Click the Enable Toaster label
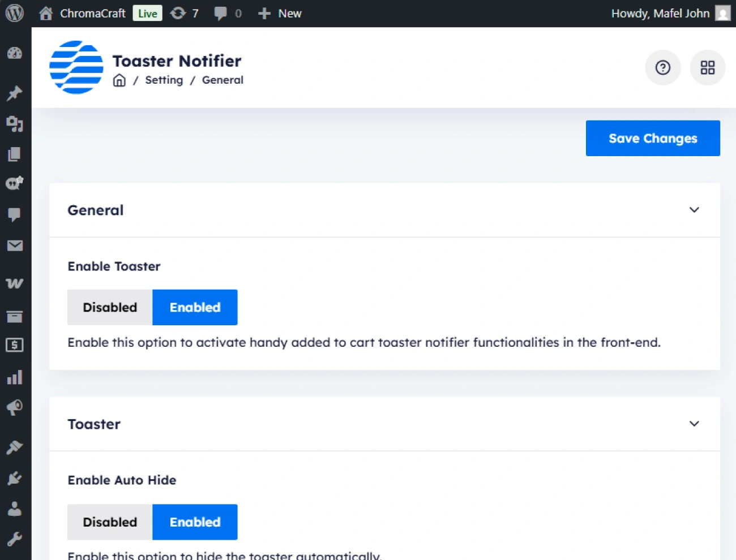 pyautogui.click(x=114, y=266)
